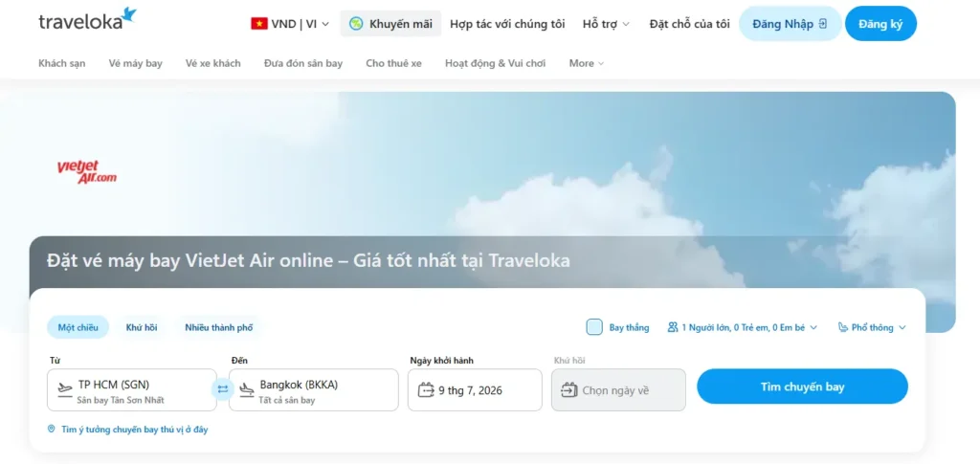The width and height of the screenshot is (980, 464).
Task: Click the Đăng Nhập button
Action: point(790,24)
